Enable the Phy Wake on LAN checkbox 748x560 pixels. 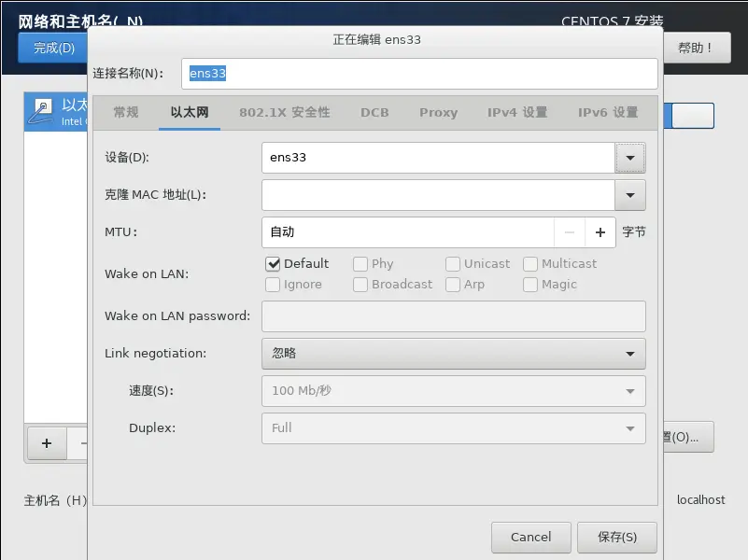[360, 263]
